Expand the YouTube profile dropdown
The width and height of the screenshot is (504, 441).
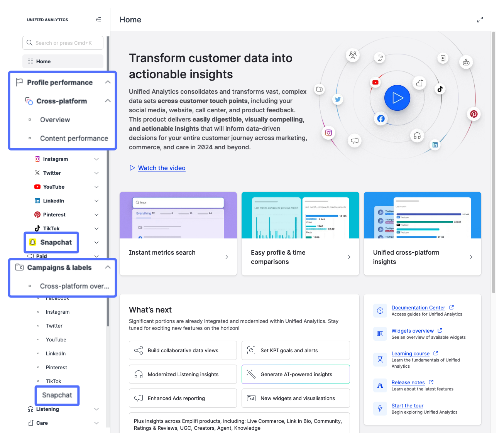pos(96,187)
